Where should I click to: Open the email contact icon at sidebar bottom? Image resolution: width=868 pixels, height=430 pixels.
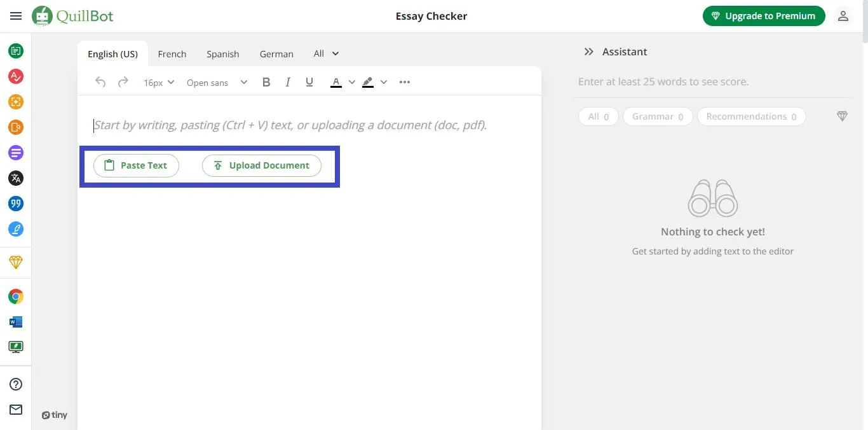pos(16,410)
